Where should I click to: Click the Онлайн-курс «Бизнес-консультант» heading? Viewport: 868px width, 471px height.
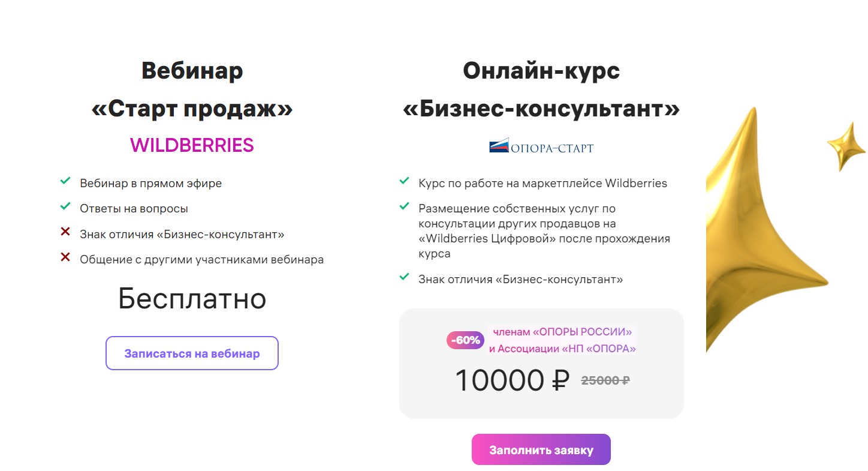pyautogui.click(x=541, y=90)
